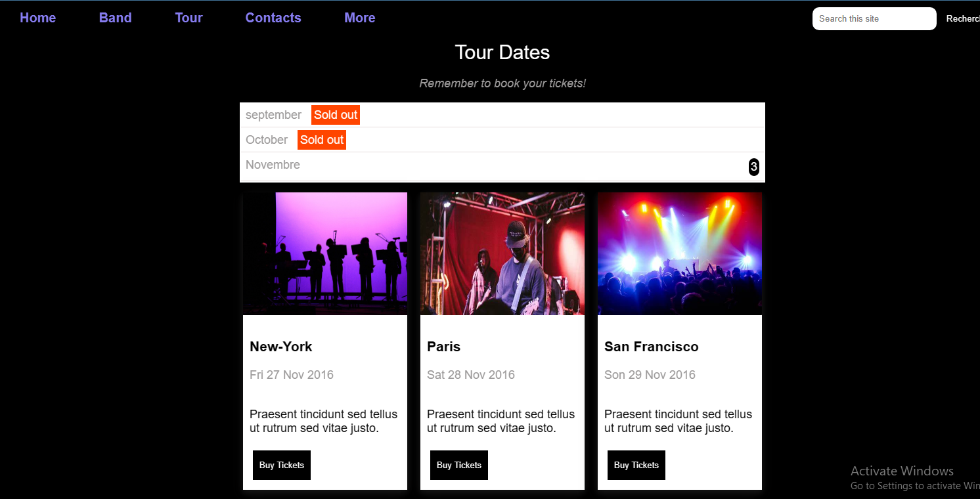Open the Contacts menu item

[273, 18]
